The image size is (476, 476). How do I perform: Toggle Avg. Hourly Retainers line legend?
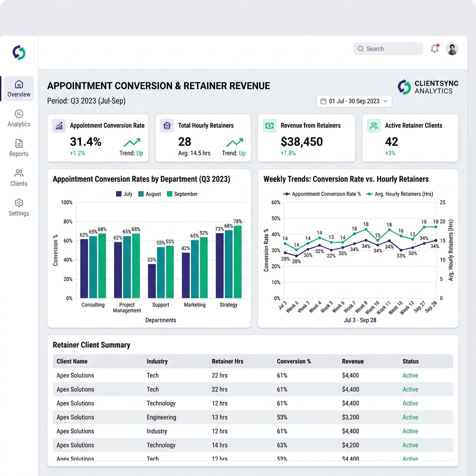[x=399, y=194]
